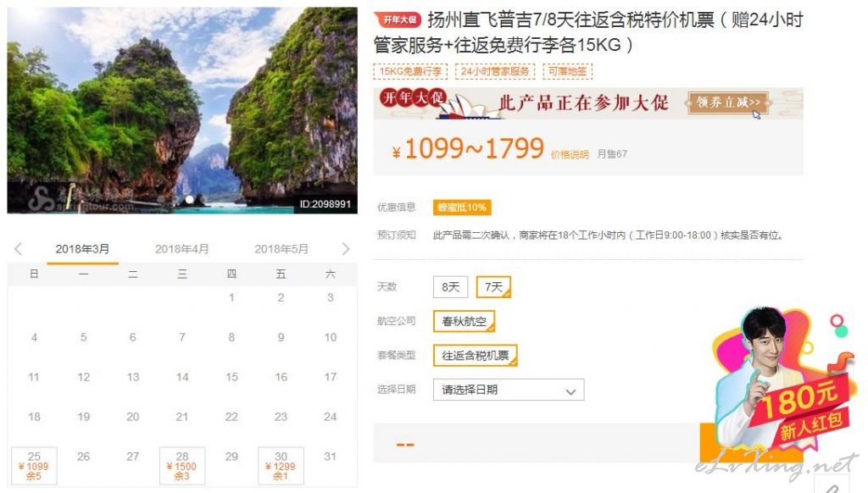Pick March 25 priced ¥1099

point(34,466)
